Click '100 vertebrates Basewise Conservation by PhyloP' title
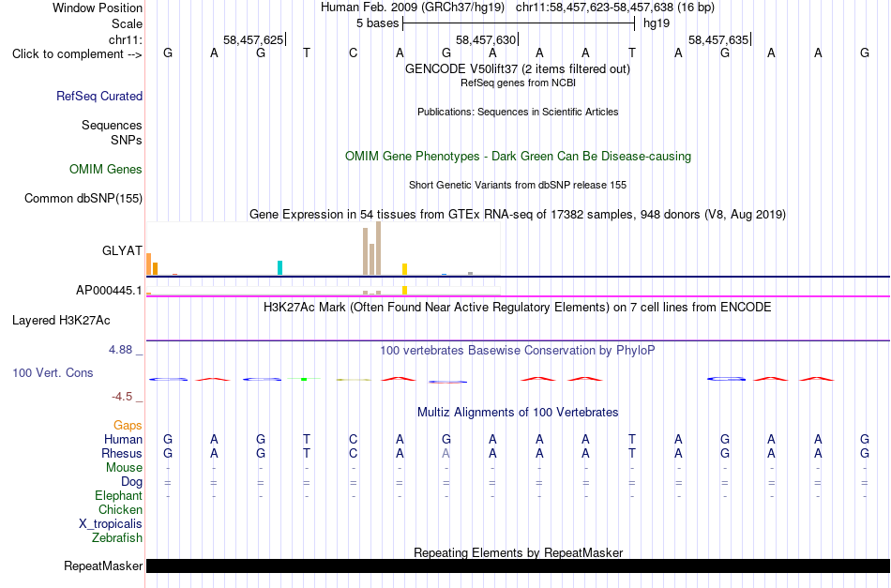 tap(518, 350)
